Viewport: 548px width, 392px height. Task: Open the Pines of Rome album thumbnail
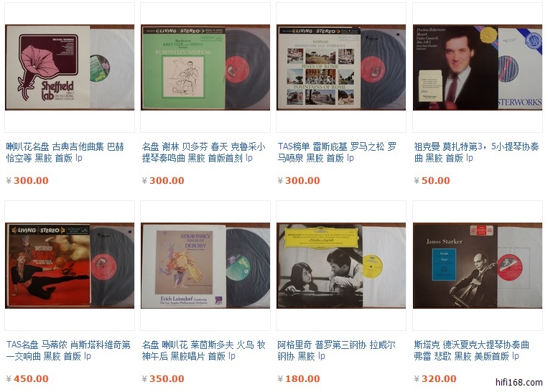[341, 67]
